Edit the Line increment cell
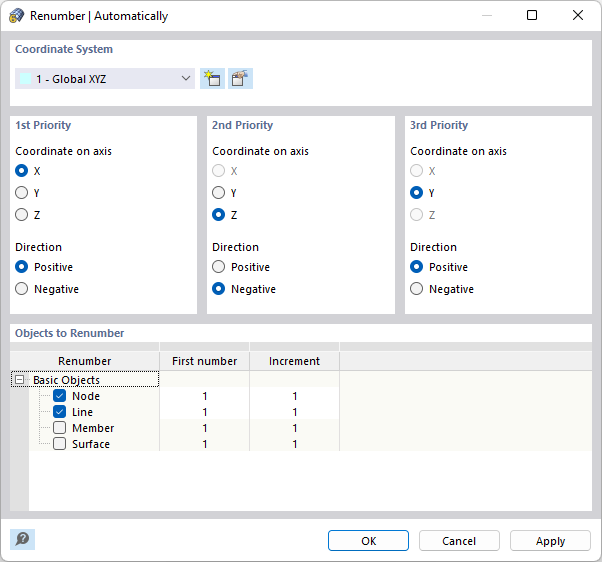 pyautogui.click(x=294, y=412)
